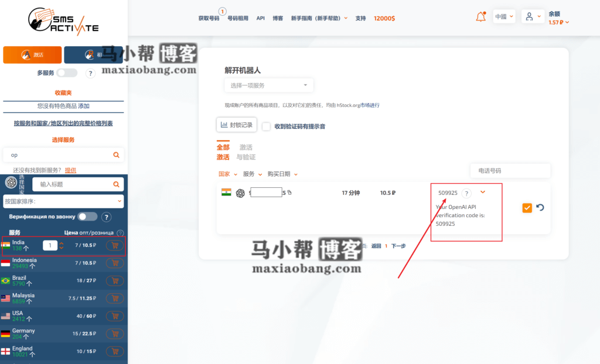Screen dimensions: 600x364
Task: Click the 下一步 pagination link
Action: (x=398, y=246)
